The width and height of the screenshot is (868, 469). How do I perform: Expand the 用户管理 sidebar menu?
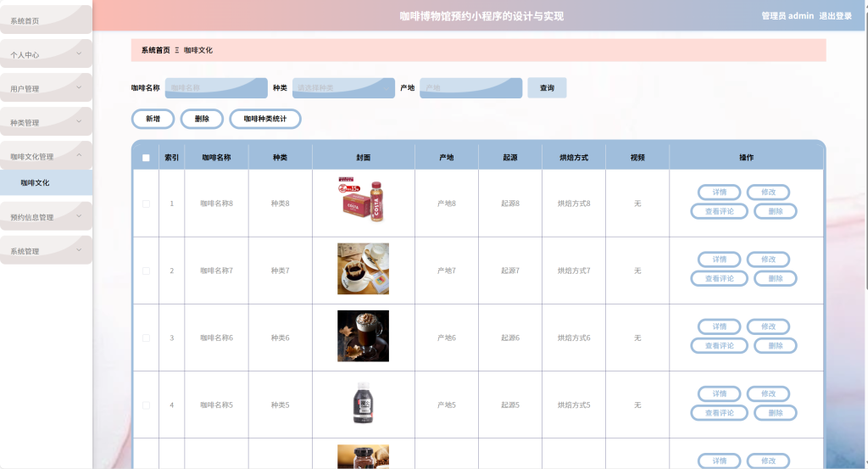[46, 87]
